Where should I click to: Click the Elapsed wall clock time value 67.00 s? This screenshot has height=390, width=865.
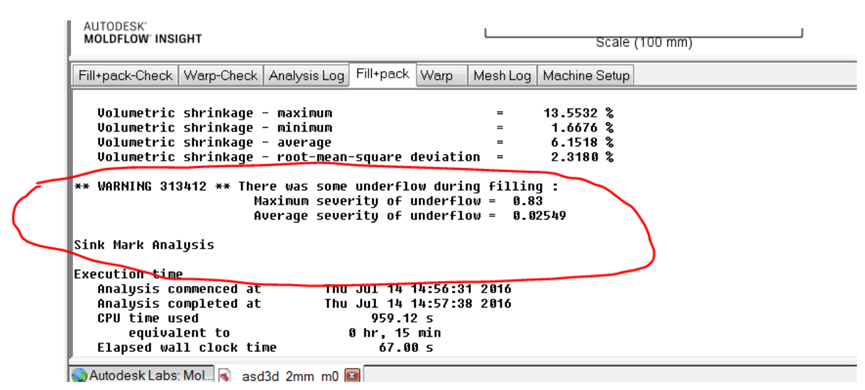point(406,348)
